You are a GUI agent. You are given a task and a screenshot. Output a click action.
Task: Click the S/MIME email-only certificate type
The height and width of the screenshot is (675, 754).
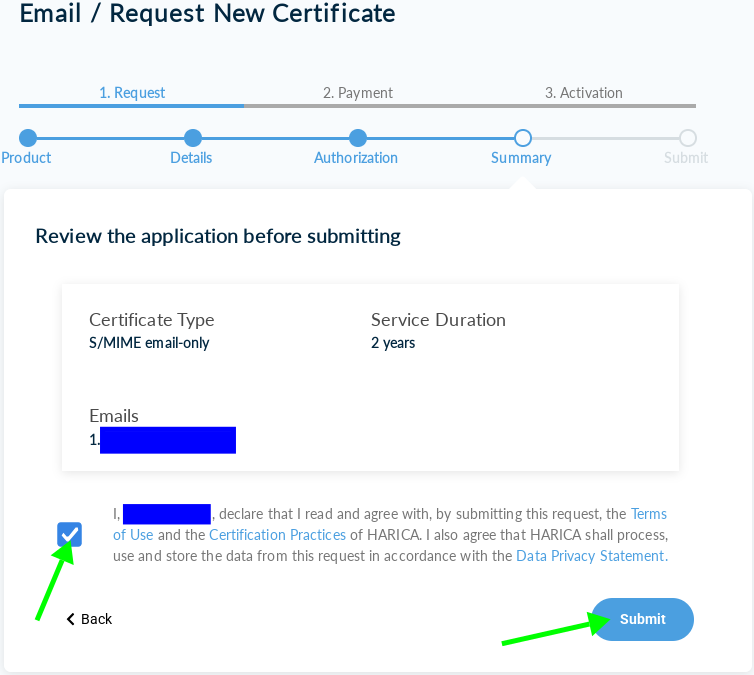click(149, 343)
